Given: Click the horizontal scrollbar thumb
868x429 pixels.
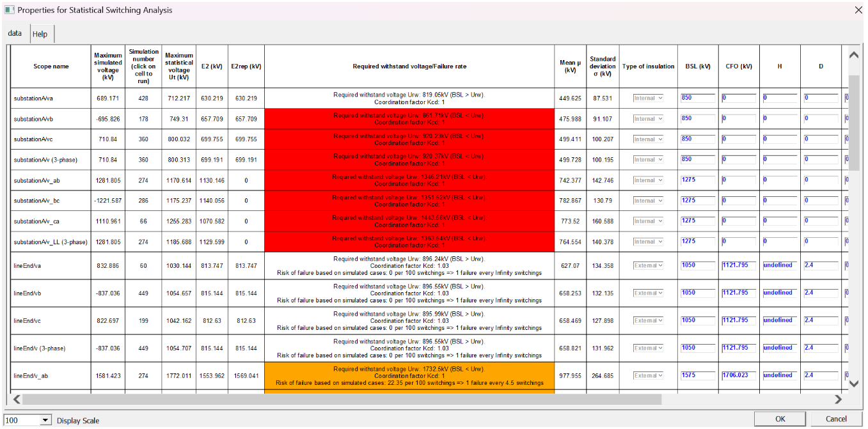Looking at the screenshot, I should [x=343, y=399].
